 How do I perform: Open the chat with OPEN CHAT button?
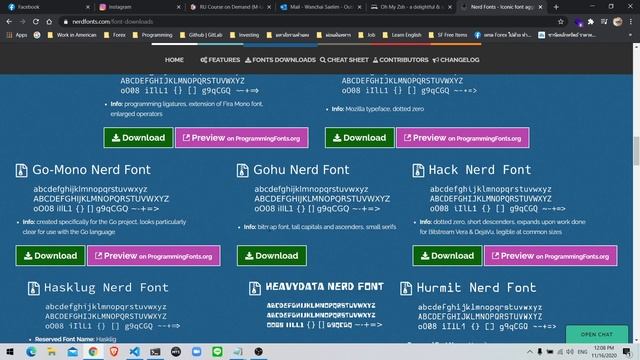[597, 334]
